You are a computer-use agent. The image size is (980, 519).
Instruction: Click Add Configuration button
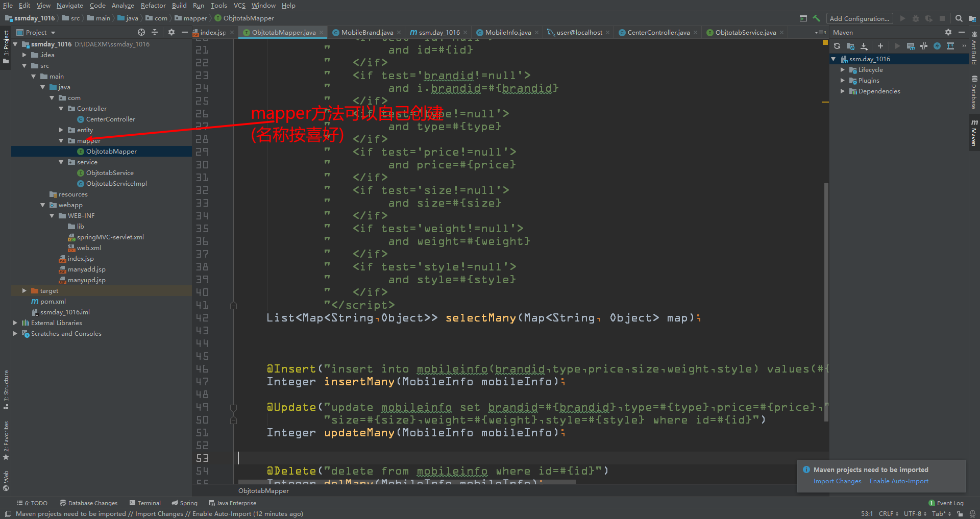860,18
